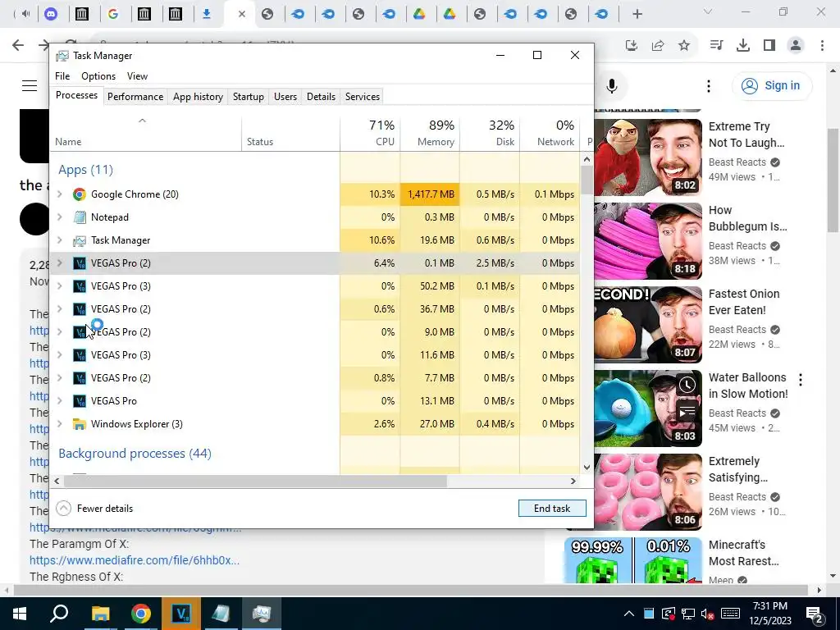Open the View menu in Task Manager
This screenshot has height=630, width=840.
click(137, 76)
